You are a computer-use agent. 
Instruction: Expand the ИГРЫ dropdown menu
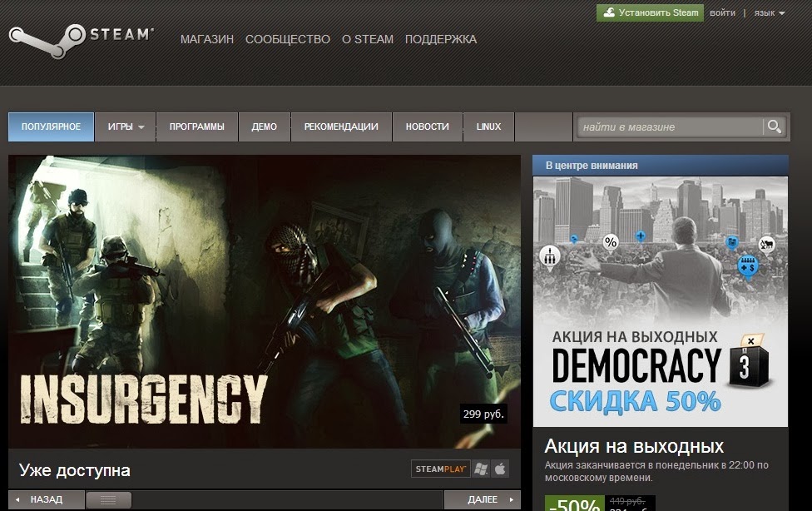coord(126,127)
